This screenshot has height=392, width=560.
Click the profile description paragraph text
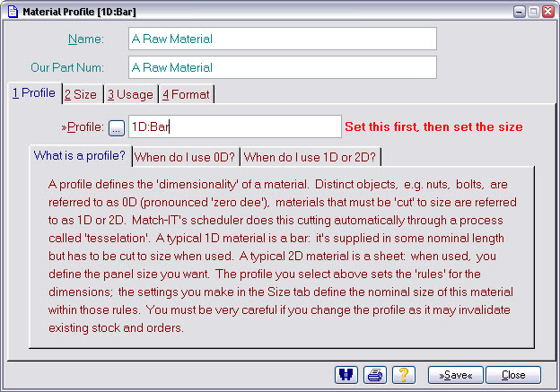click(282, 256)
